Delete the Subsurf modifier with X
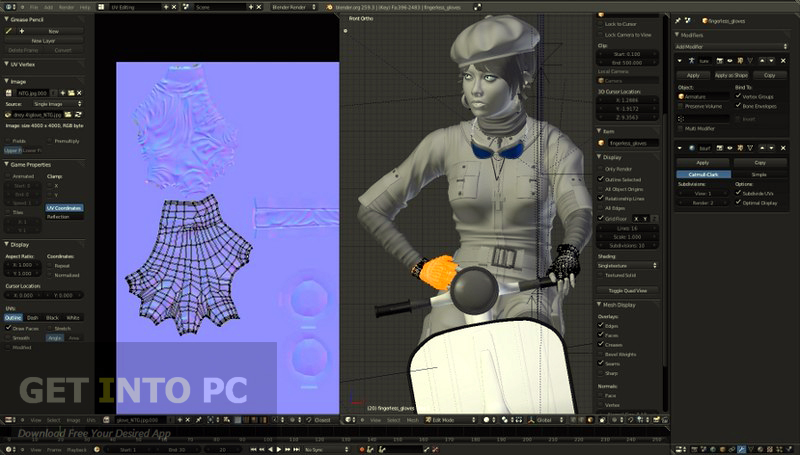 pos(783,148)
